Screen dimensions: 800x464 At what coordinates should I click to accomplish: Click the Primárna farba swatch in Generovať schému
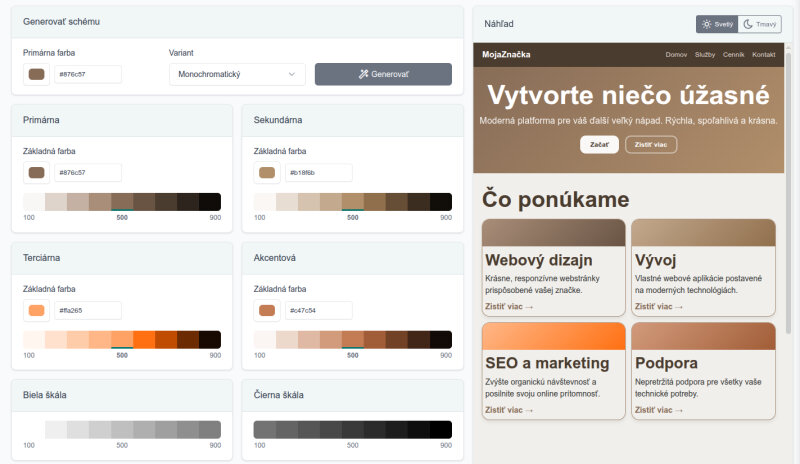pyautogui.click(x=36, y=74)
